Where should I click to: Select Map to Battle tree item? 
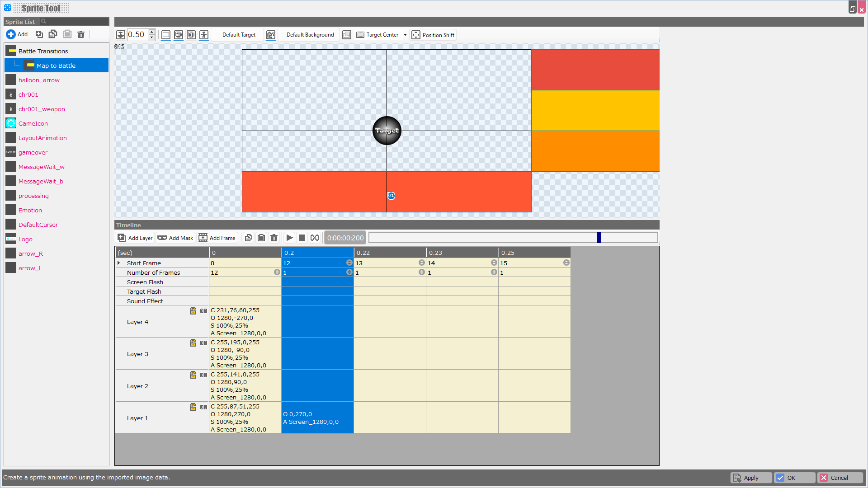pos(56,66)
